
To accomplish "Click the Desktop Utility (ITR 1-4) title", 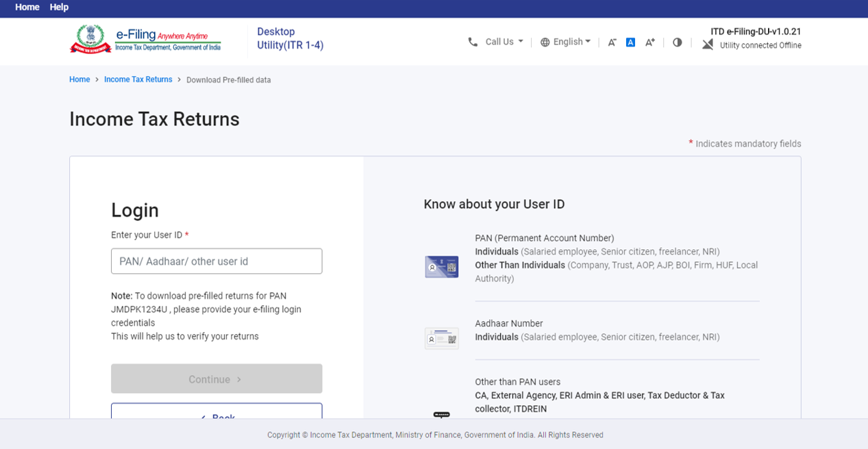I will [x=290, y=38].
